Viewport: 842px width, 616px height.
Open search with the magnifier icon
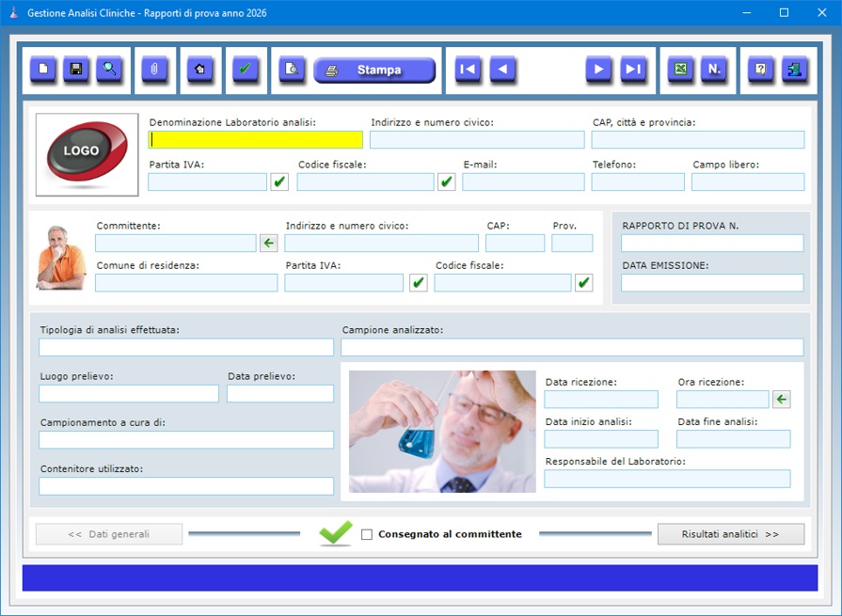pos(109,70)
